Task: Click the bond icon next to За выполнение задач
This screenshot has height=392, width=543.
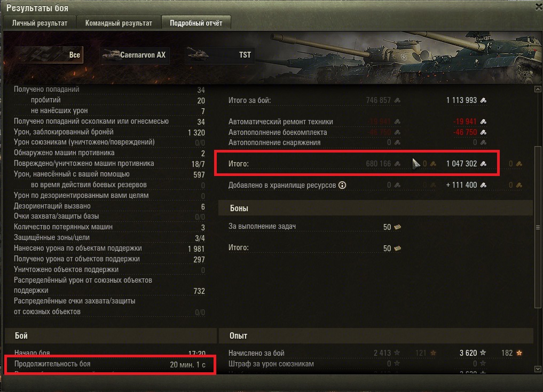Action: pos(398,227)
